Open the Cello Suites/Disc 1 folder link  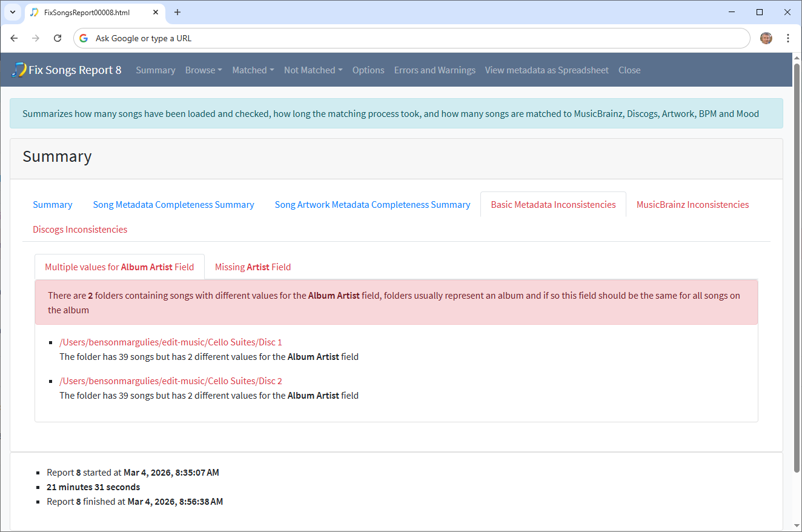click(170, 342)
